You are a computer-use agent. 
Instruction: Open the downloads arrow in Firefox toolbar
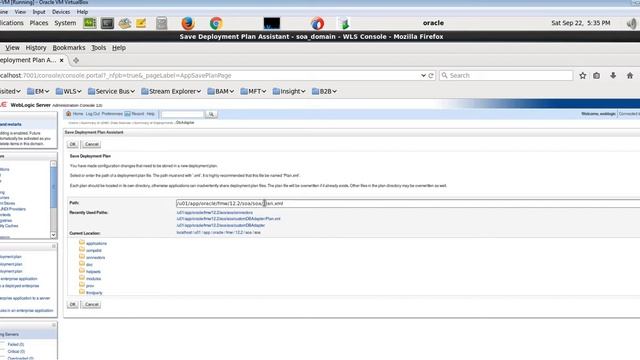tap(613, 76)
